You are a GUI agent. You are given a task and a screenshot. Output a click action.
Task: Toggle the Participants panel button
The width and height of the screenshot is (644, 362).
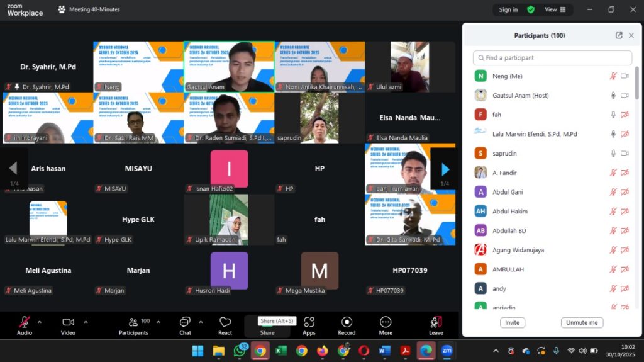(133, 324)
